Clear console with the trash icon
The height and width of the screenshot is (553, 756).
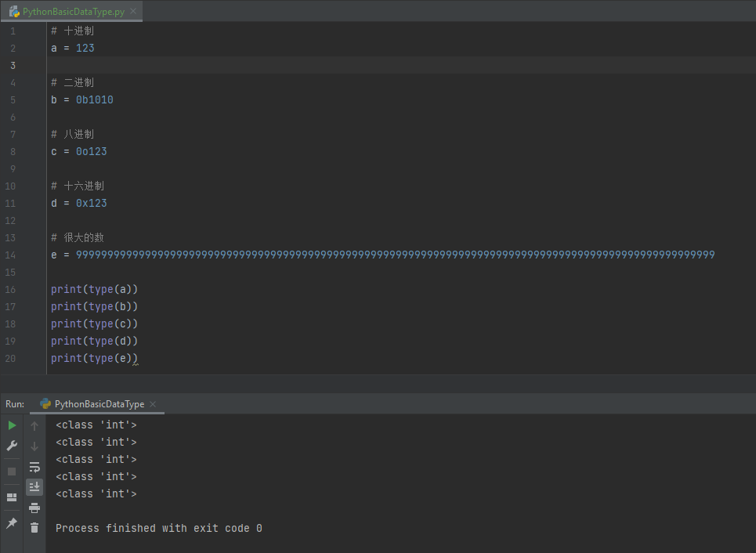click(x=34, y=528)
